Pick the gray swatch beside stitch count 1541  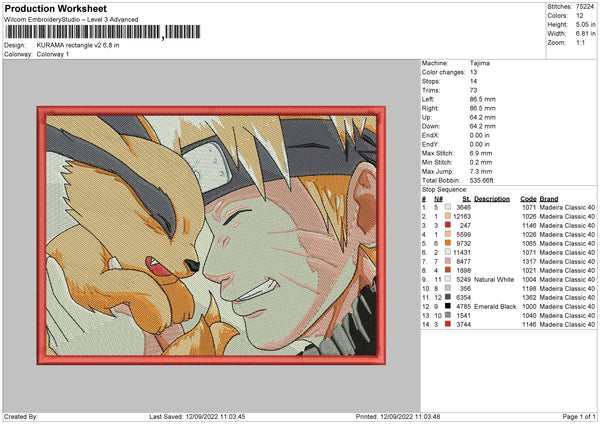(x=448, y=315)
